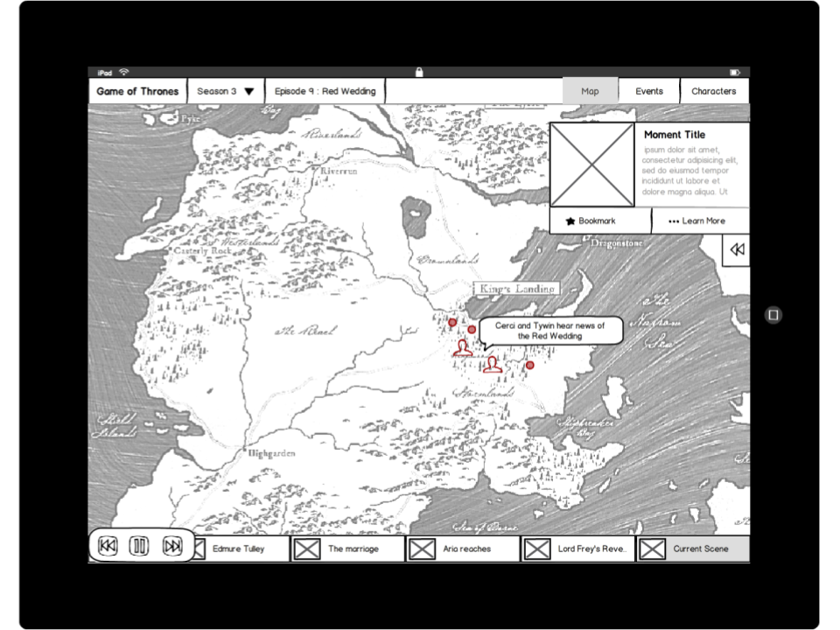The image size is (840, 630).
Task: Tap the Game of Thrones title
Action: point(137,91)
